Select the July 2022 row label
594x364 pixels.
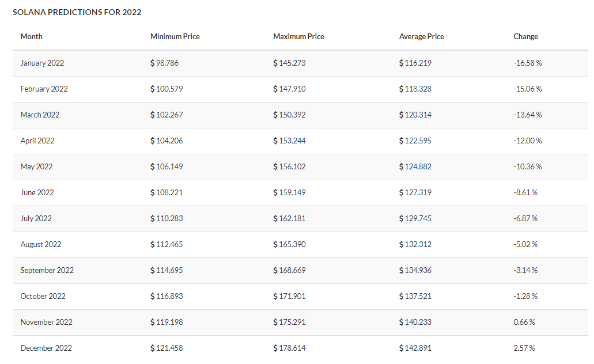click(36, 218)
